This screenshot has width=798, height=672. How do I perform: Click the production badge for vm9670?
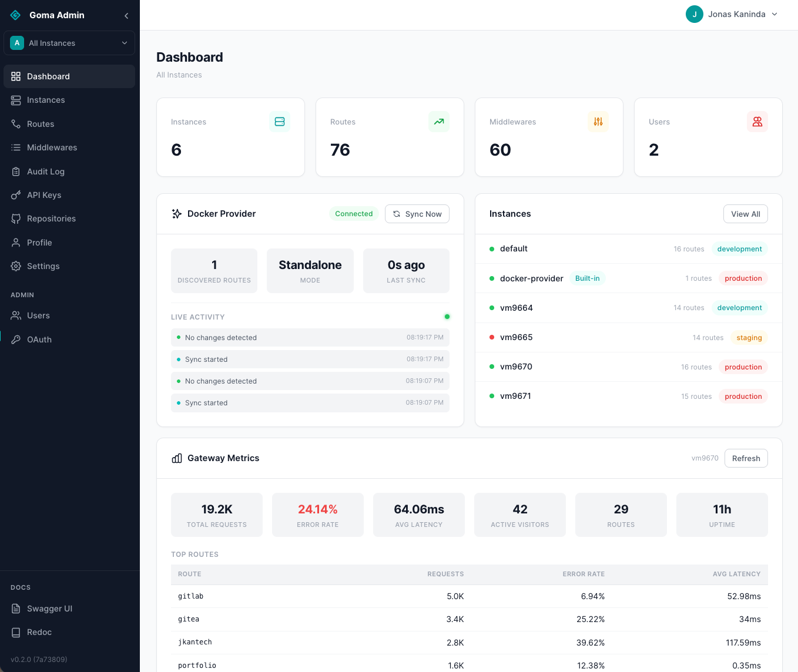point(743,367)
